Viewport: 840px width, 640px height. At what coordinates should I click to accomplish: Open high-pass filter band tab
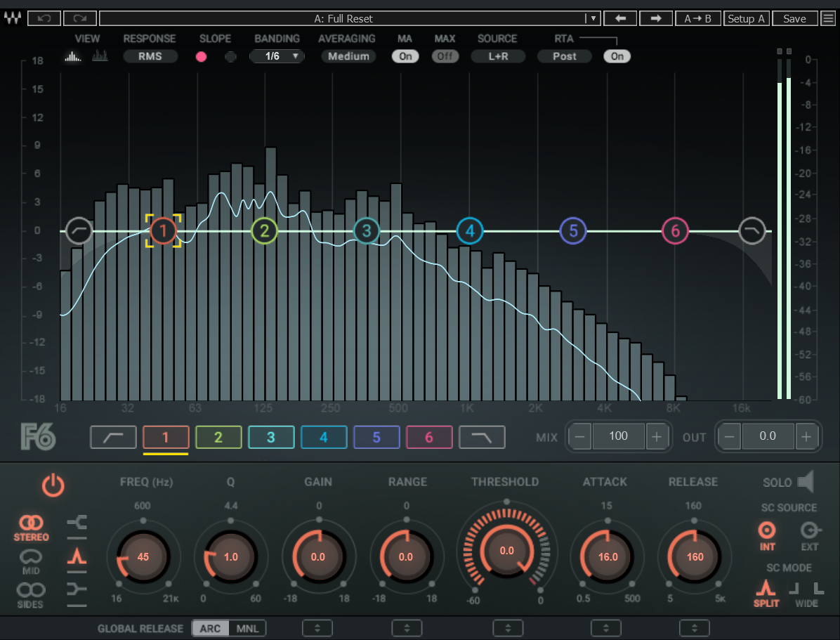coord(113,438)
